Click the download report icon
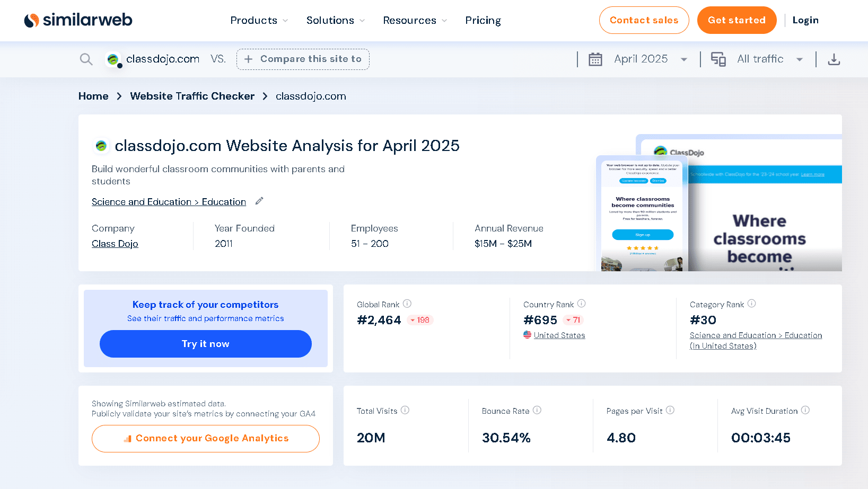The width and height of the screenshot is (868, 489). coord(834,59)
